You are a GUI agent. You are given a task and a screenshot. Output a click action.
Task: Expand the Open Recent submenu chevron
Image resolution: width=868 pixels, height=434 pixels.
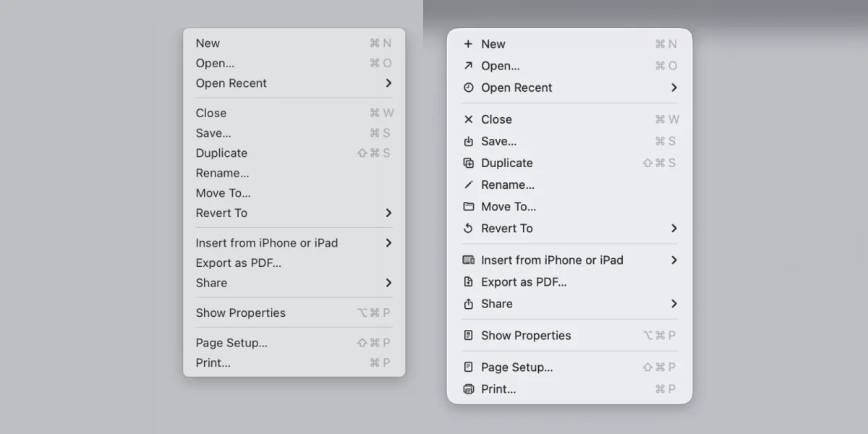[x=674, y=88]
